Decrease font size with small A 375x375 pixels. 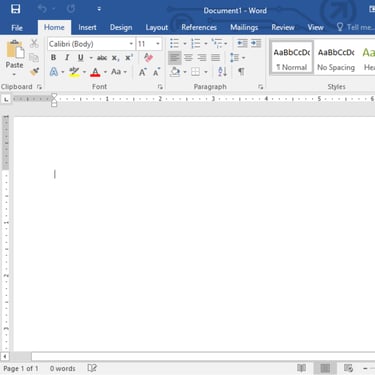click(x=156, y=72)
